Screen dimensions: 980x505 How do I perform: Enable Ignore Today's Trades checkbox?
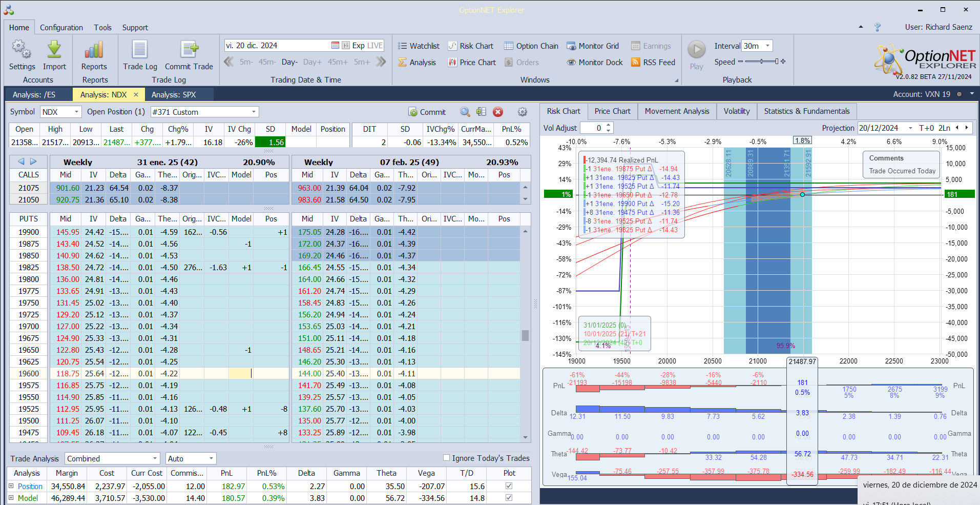click(x=446, y=458)
